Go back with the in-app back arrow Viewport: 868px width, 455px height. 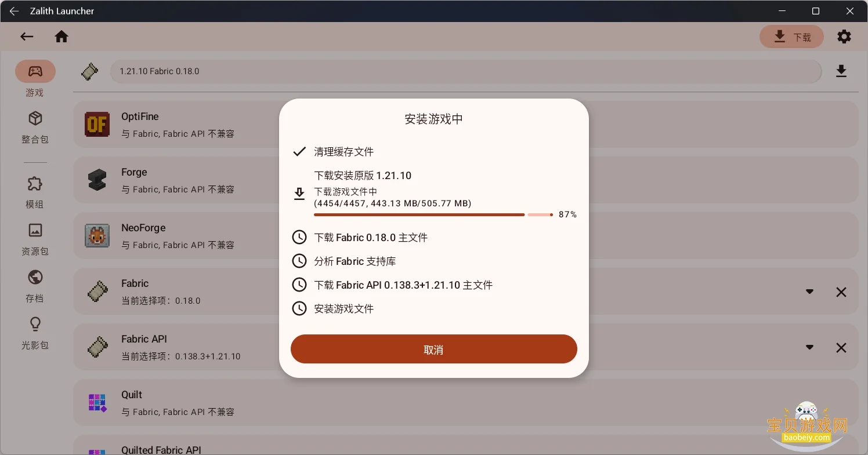27,37
